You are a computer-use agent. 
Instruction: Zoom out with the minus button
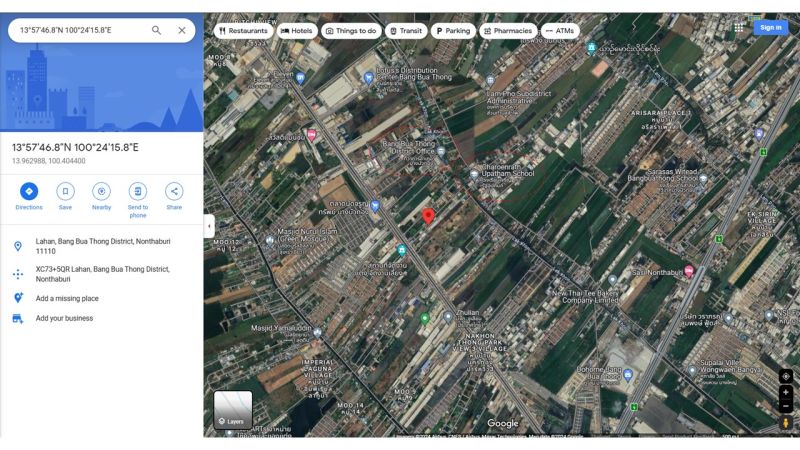(786, 406)
